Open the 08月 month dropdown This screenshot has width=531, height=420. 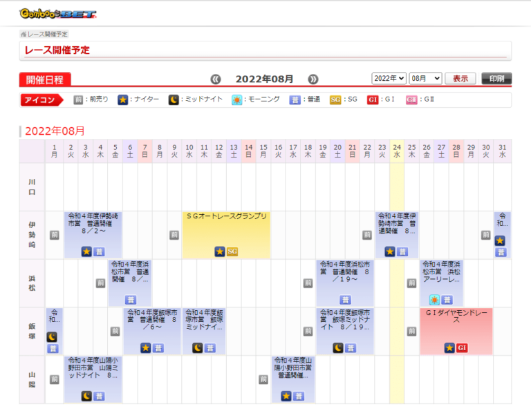pos(425,79)
